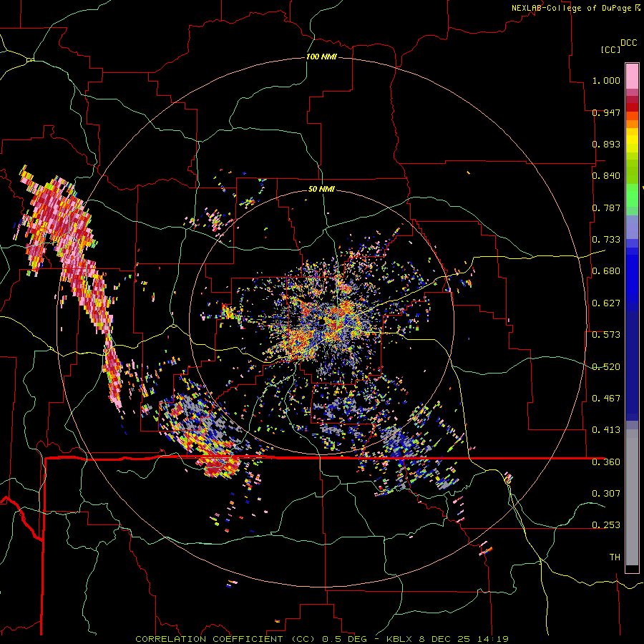Viewport: 644px width, 644px height.
Task: Click the 0.573 legend value
Action: pos(606,335)
